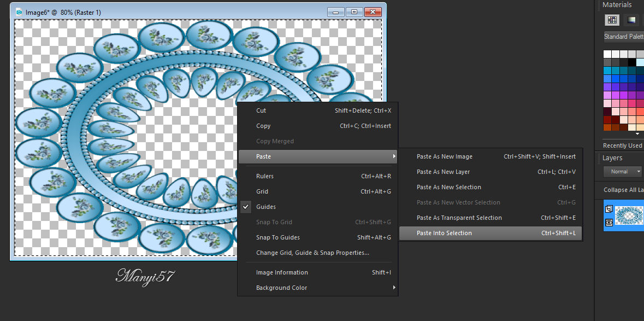This screenshot has width=644, height=321.
Task: Click the Materials panel title
Action: pyautogui.click(x=617, y=4)
